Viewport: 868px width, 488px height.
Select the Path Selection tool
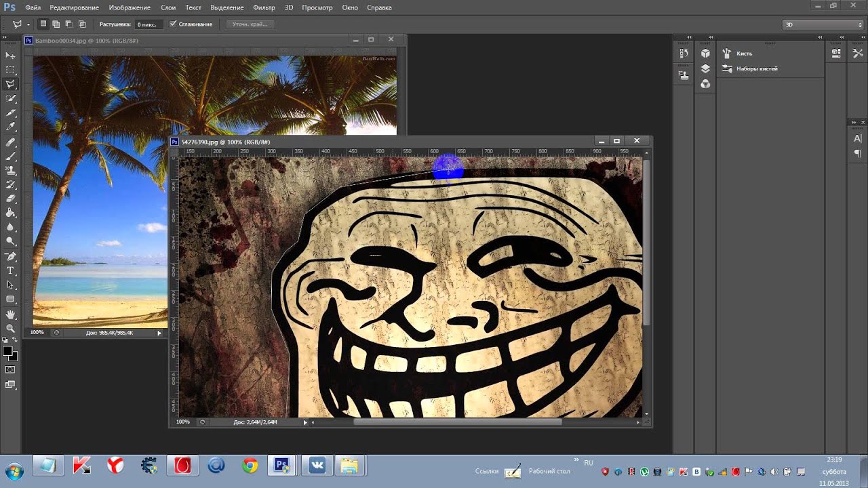click(x=10, y=285)
